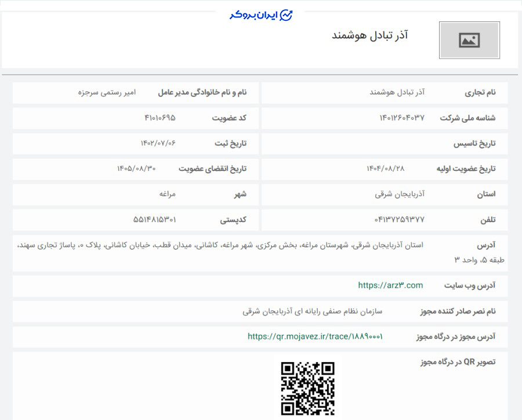
Task: Click the تاریخ ثبت label
Action: point(230,143)
